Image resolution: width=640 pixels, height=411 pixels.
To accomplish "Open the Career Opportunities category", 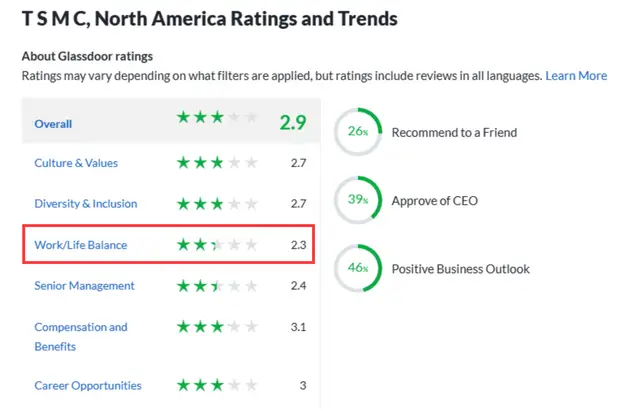I will (x=88, y=386).
